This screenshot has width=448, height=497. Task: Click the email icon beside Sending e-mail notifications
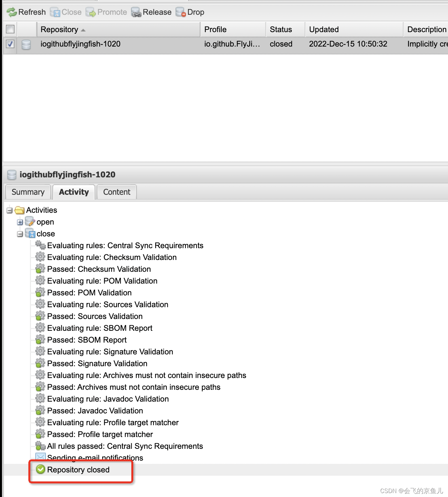(x=40, y=457)
